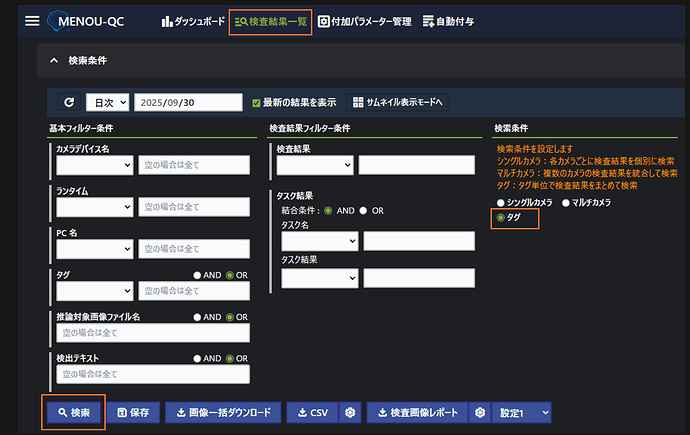Open ランタイム dropdown

95,207
